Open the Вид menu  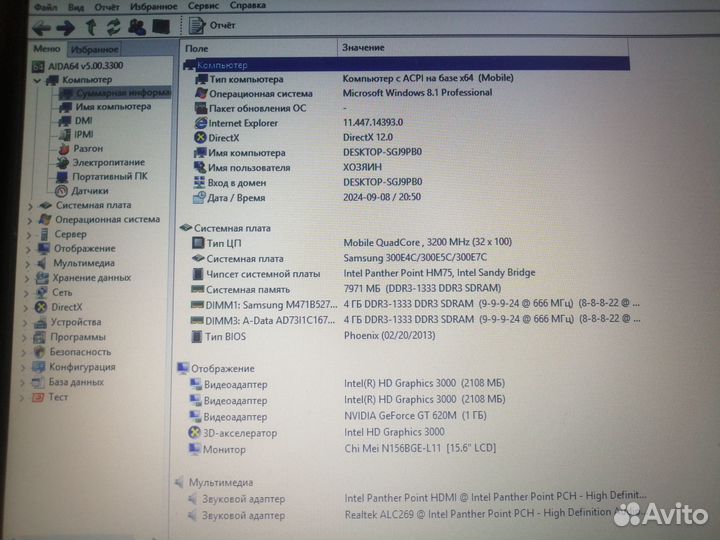pyautogui.click(x=76, y=7)
